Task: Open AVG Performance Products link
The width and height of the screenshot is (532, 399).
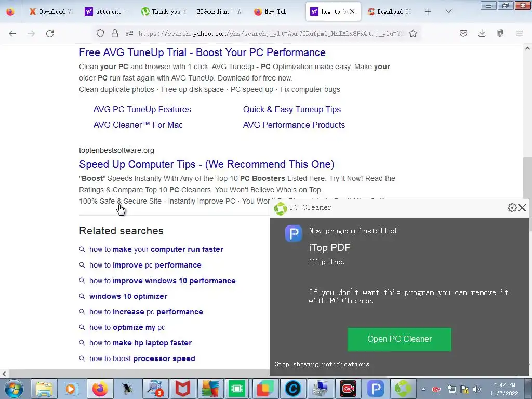Action: point(294,125)
